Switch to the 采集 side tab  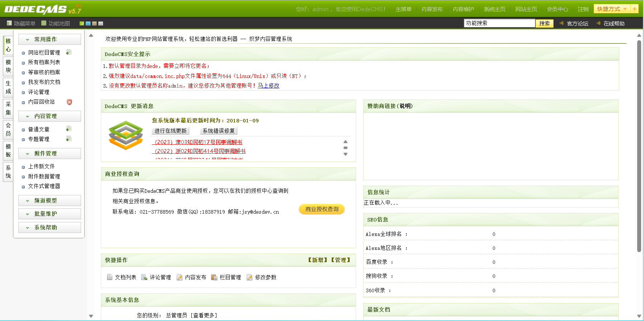[x=8, y=108]
